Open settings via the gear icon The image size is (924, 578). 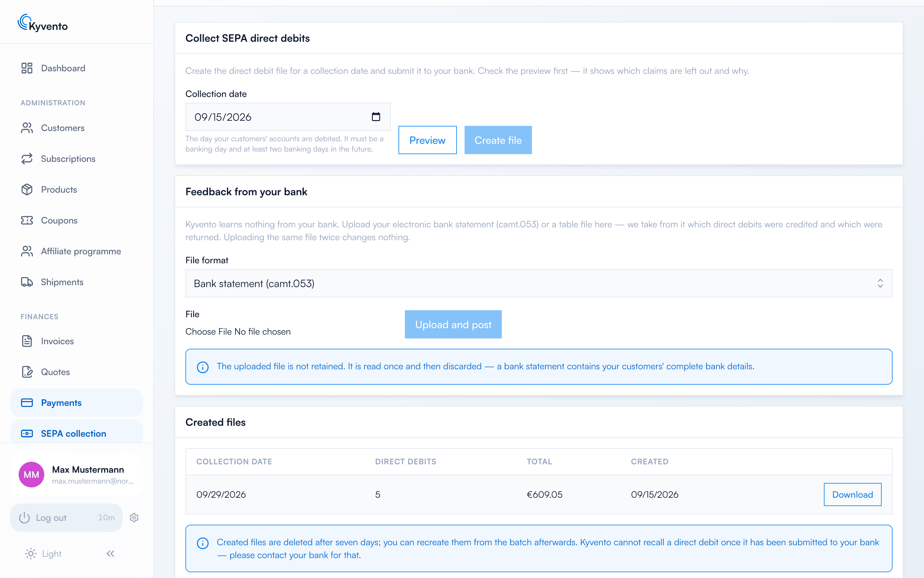coord(134,518)
